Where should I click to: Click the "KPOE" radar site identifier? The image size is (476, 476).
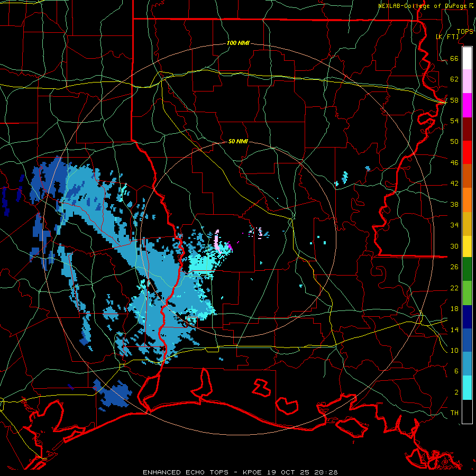pos(253,472)
